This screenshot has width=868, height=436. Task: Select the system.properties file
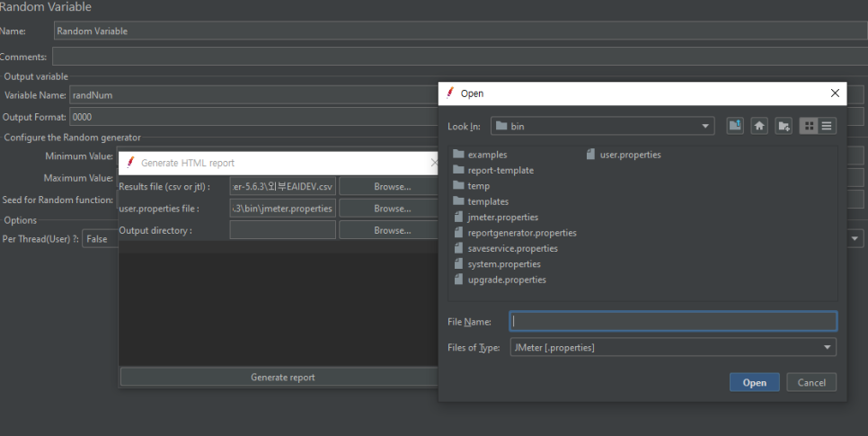coord(497,263)
